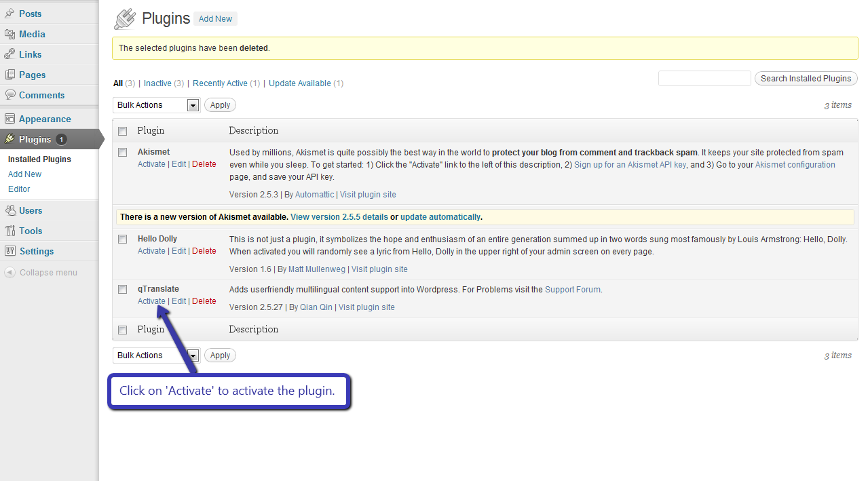The height and width of the screenshot is (481, 868).
Task: Click the Tools wrench icon
Action: coord(10,231)
